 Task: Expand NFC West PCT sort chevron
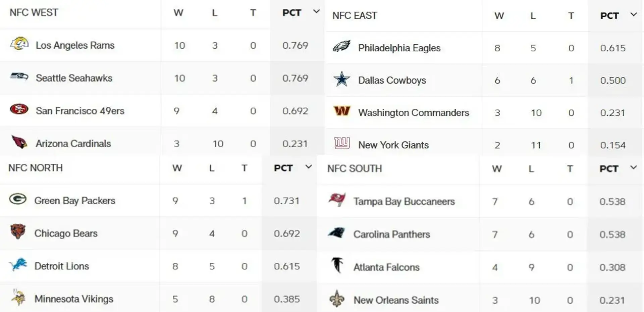click(316, 12)
